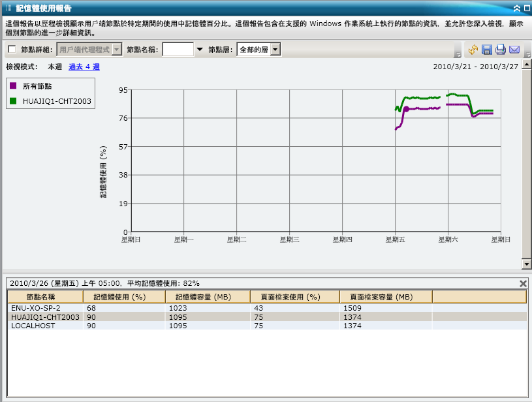This screenshot has height=402, width=532.
Task: Click the Email report icon
Action: 514,50
